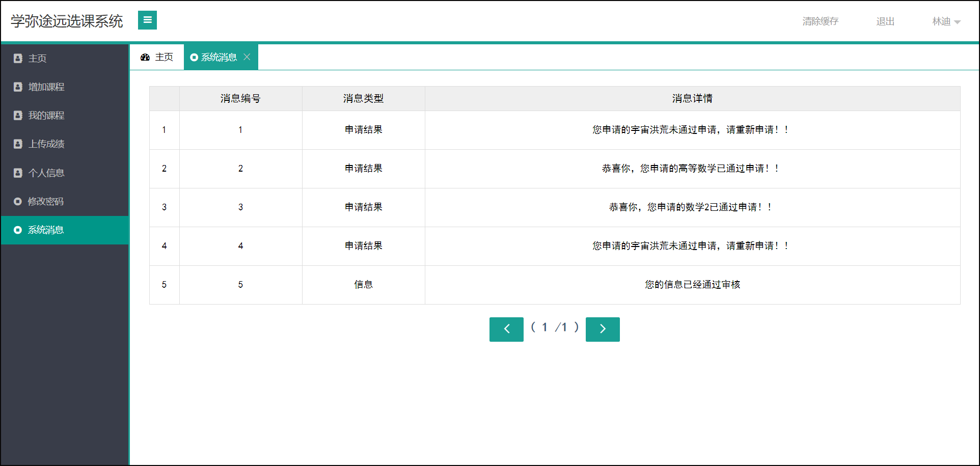The image size is (980, 466).
Task: Select the 主页 book icon in the sidebar
Action: click(x=17, y=58)
